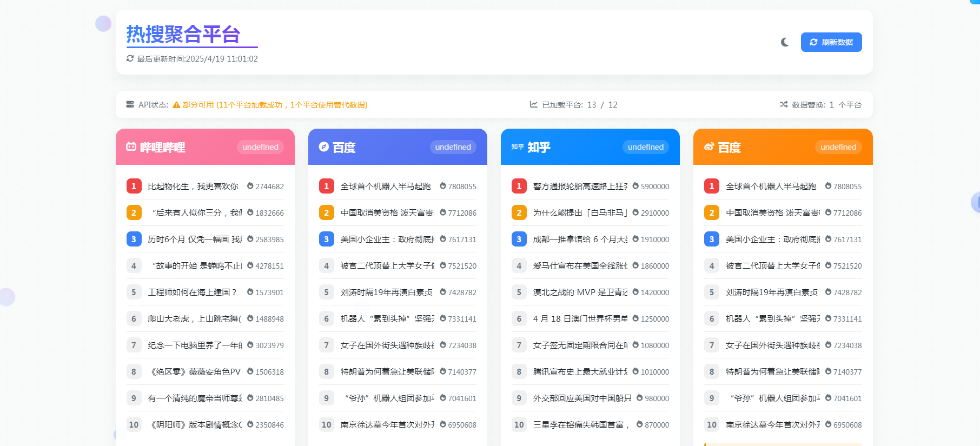This screenshot has width=980, height=446.
Task: Click undefined badge in orange 百度 header
Action: pyautogui.click(x=838, y=147)
